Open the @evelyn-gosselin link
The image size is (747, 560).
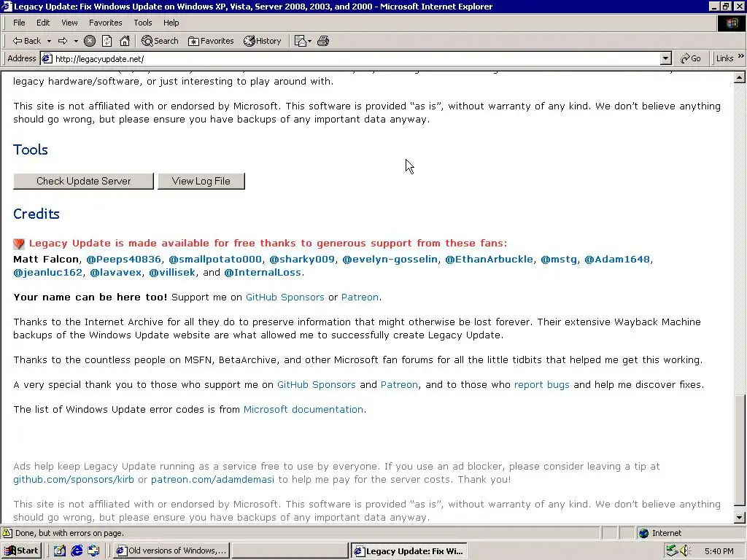(390, 259)
